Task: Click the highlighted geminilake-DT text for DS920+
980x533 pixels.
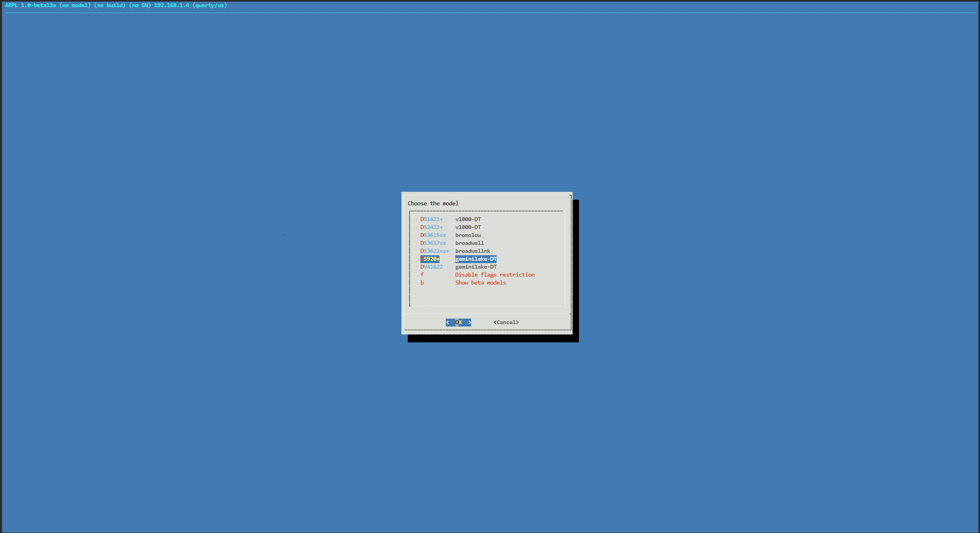Action: tap(476, 259)
